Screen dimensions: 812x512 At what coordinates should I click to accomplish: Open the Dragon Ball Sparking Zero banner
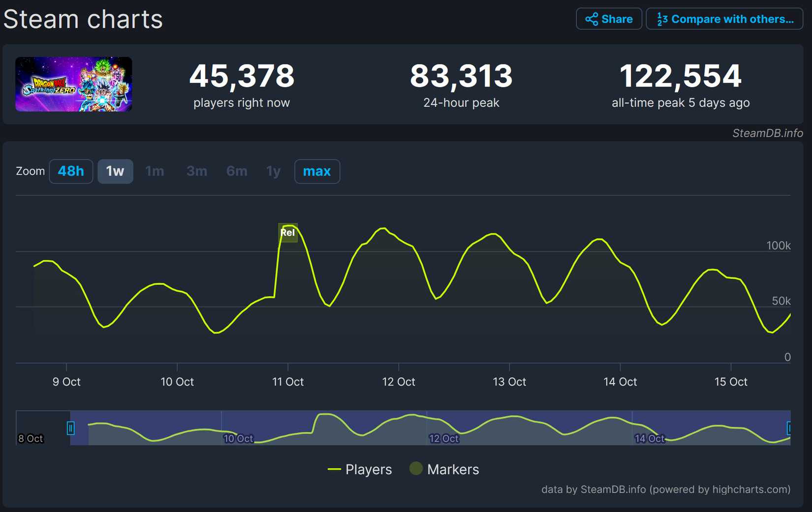tap(73, 84)
